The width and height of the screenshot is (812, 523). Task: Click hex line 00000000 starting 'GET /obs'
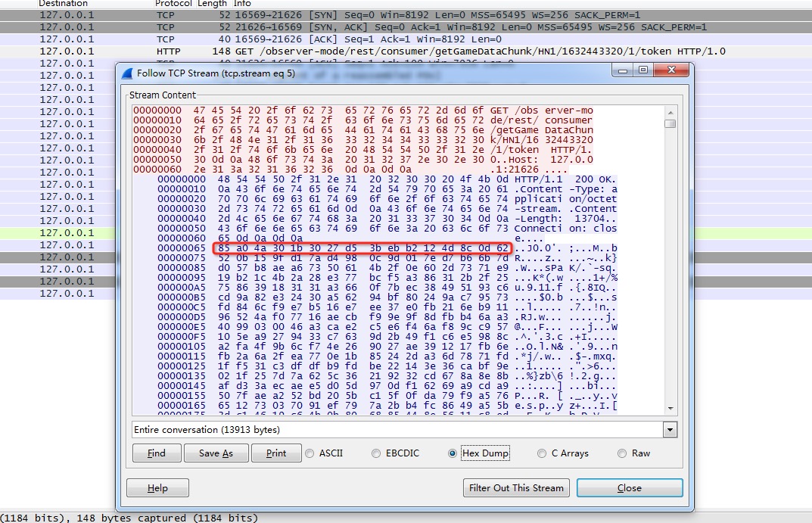pyautogui.click(x=363, y=111)
